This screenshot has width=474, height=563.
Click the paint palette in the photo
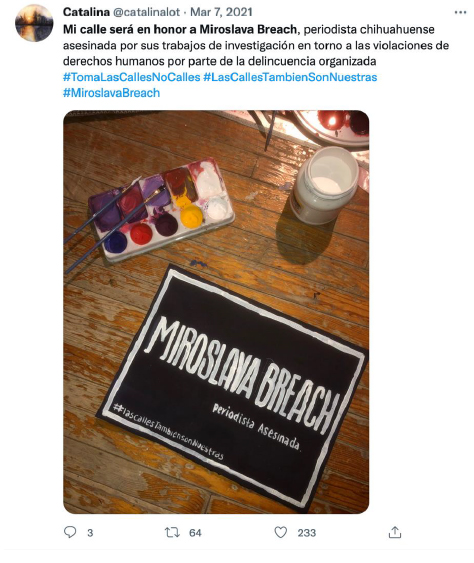coord(162,210)
